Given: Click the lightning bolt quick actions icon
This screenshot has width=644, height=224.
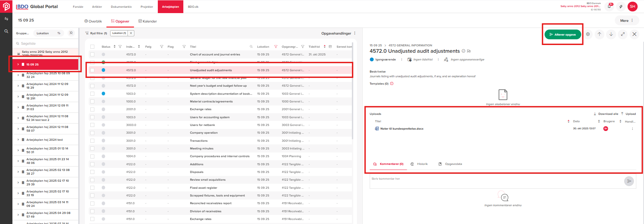Looking at the screenshot, I should tap(621, 6).
